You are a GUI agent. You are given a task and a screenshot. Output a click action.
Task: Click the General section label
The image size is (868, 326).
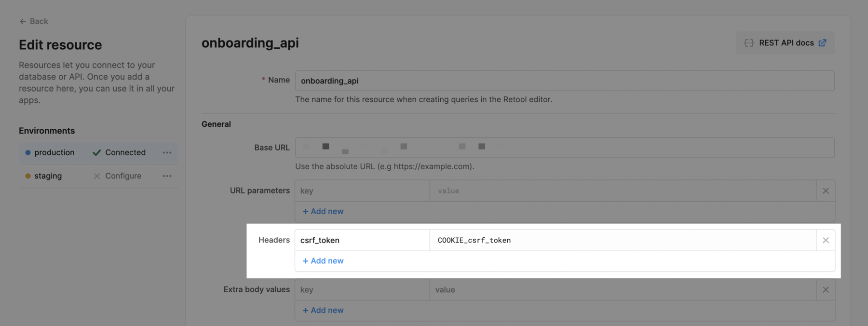point(216,124)
